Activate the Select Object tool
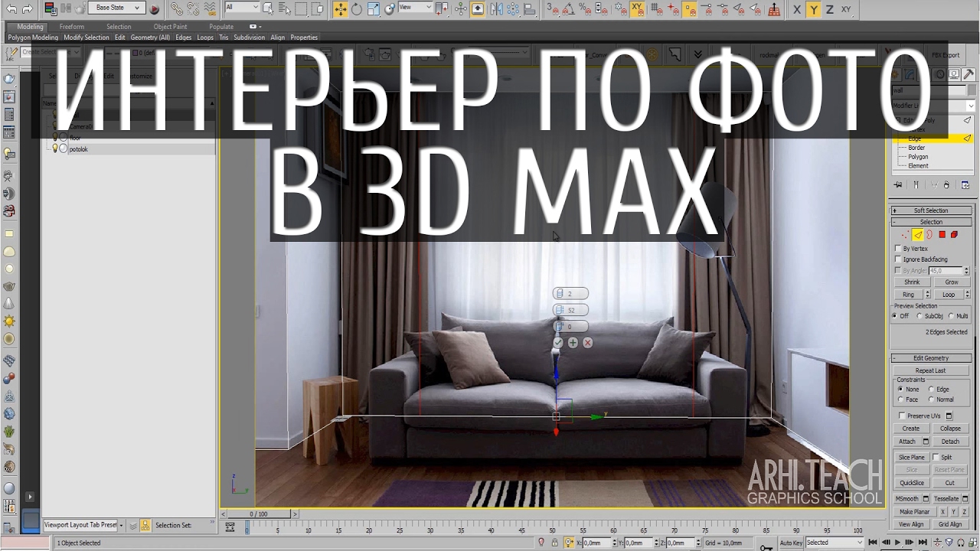Image resolution: width=980 pixels, height=551 pixels. [x=269, y=8]
